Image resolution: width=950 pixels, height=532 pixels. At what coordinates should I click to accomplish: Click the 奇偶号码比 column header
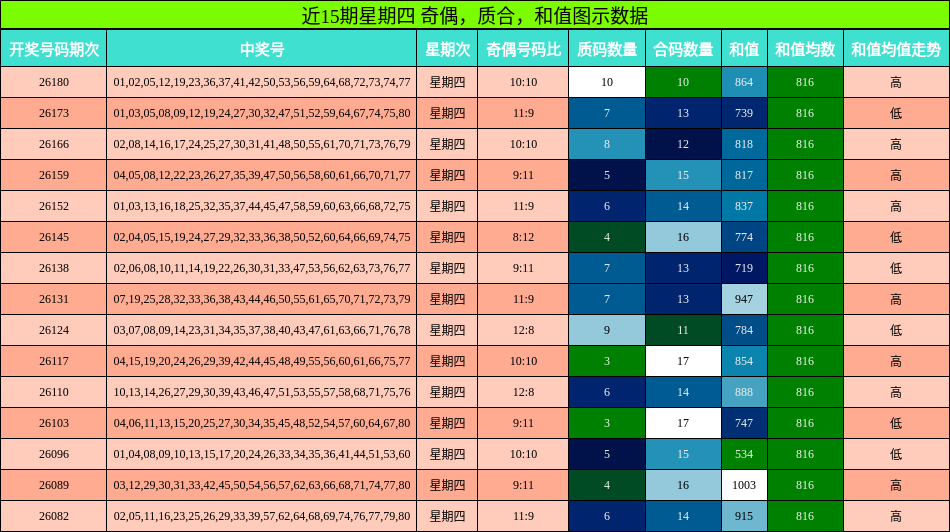[x=523, y=48]
